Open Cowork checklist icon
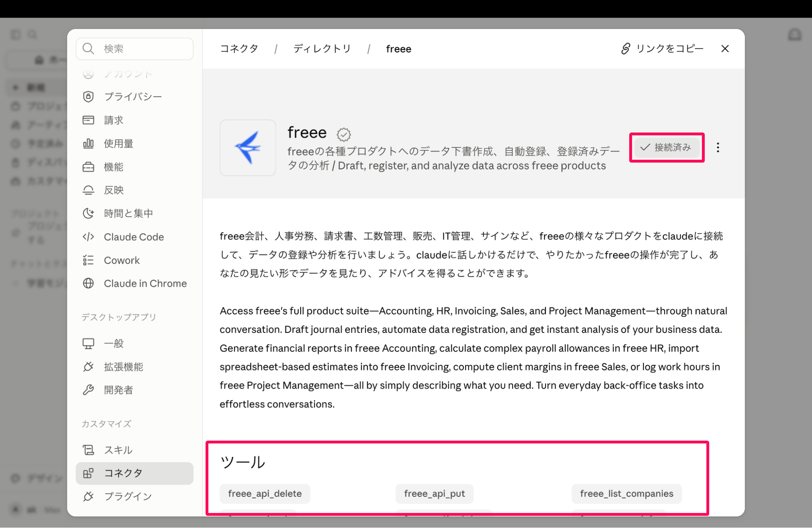 88,260
